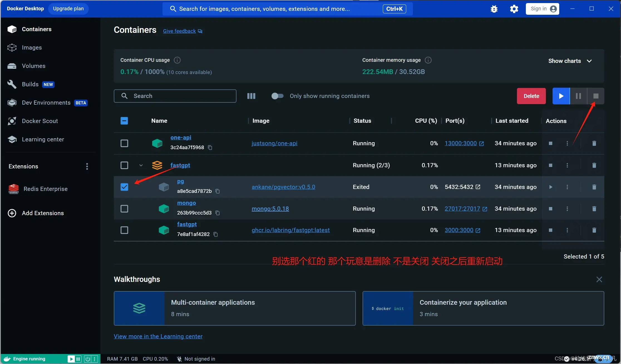Open Containers in the sidebar
This screenshot has height=364, width=621.
[50, 29]
